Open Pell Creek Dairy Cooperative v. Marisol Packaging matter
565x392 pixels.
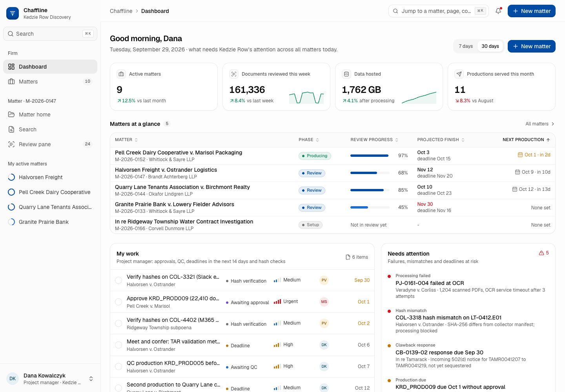click(179, 152)
